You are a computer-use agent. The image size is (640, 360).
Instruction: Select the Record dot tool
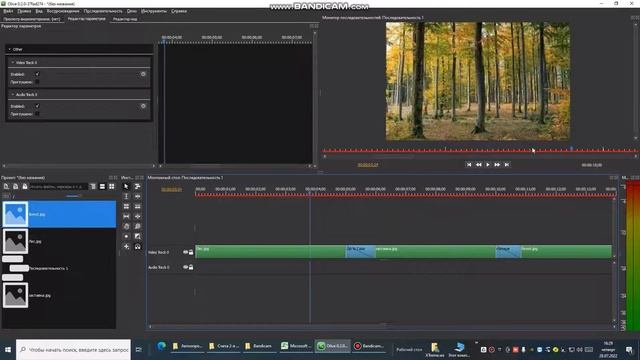click(x=126, y=236)
